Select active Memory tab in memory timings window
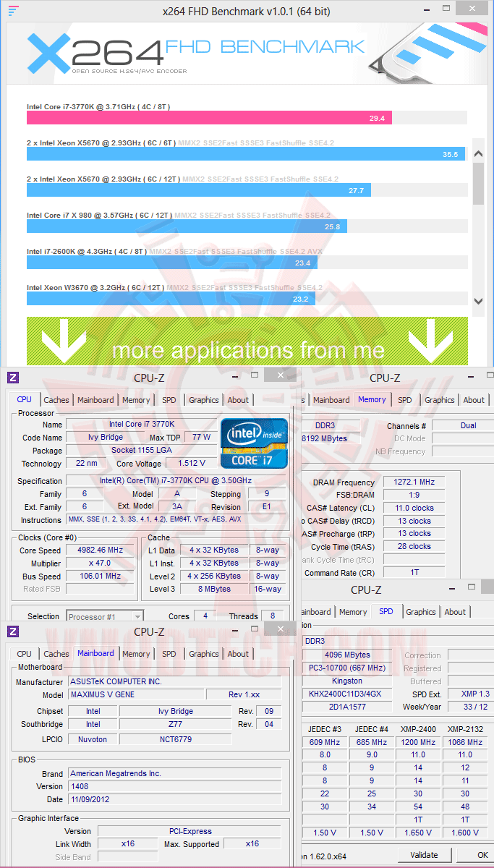Viewport: 494px width, 868px height. coord(372,399)
